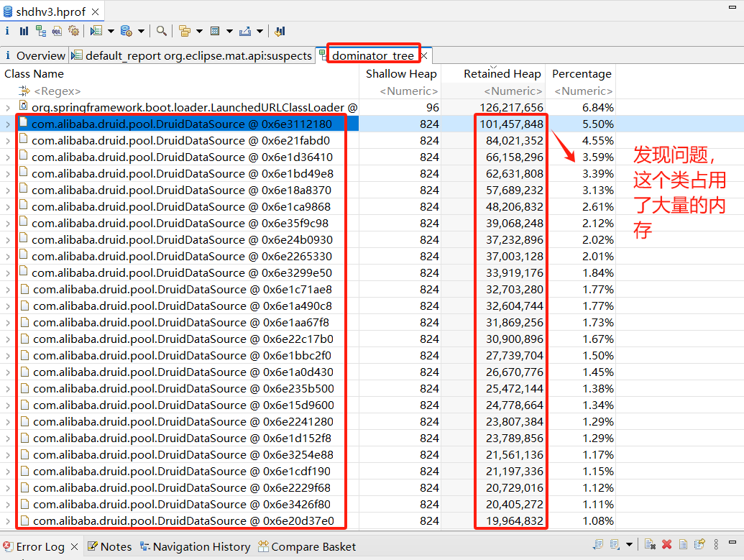Open dropdown next to Query Browser icon
Viewport: 744px width, 560px height.
point(141,32)
